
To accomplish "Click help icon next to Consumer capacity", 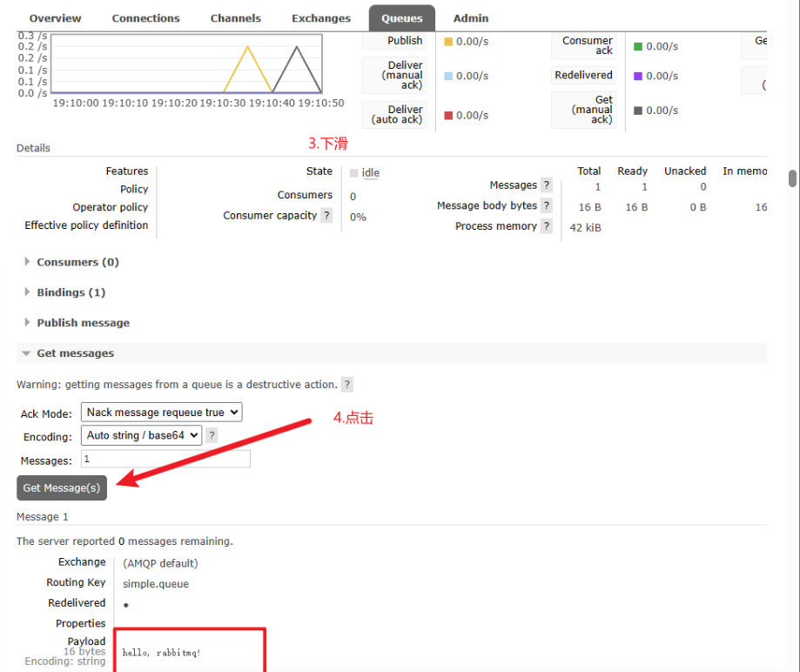I will tap(326, 215).
